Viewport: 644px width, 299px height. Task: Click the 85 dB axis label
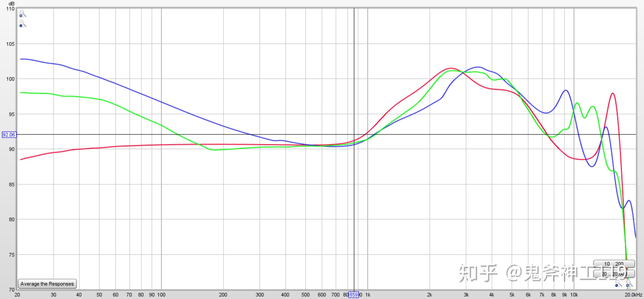pyautogui.click(x=11, y=185)
